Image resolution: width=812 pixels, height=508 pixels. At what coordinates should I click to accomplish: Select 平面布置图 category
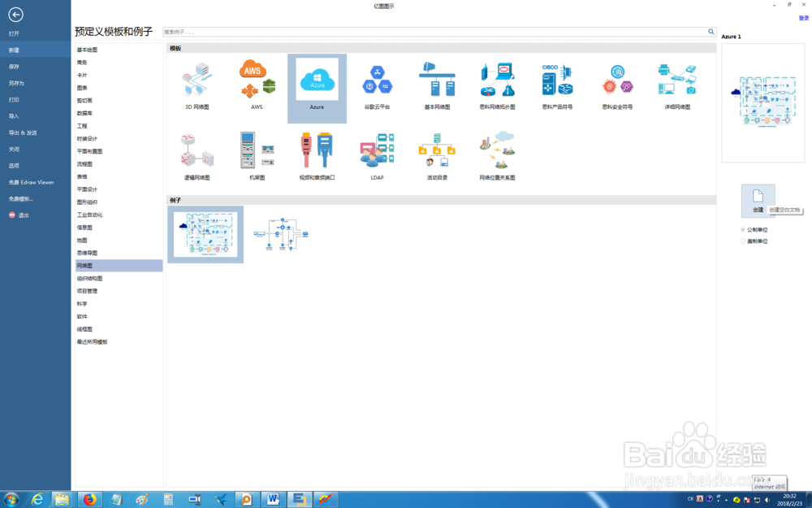pos(89,151)
